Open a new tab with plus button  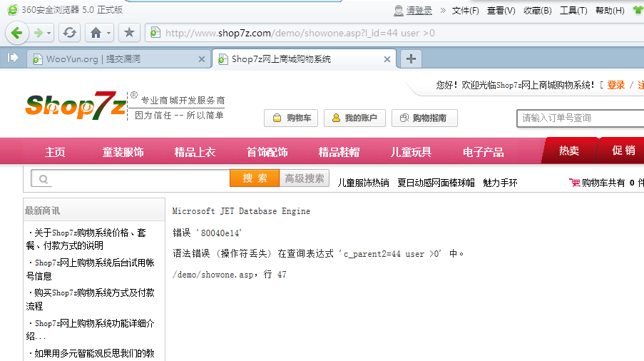click(411, 59)
